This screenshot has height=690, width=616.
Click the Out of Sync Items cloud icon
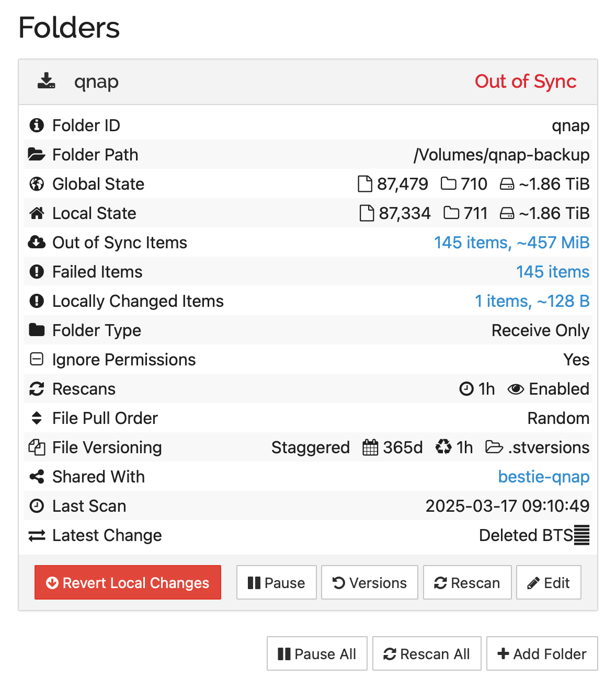(37, 243)
